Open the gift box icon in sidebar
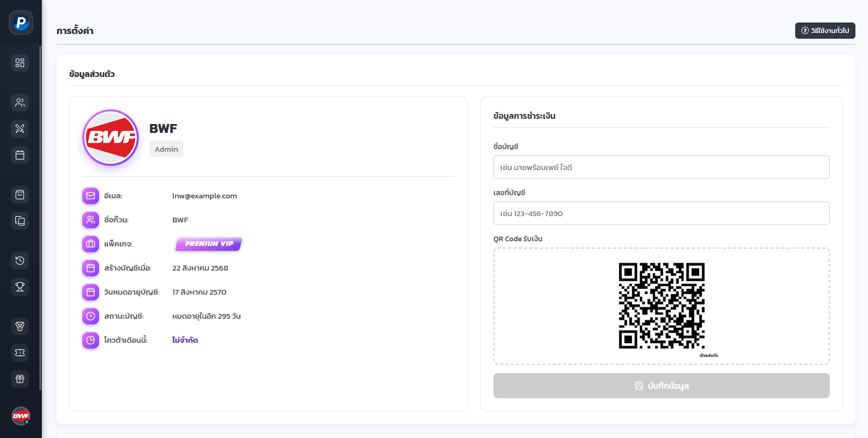This screenshot has width=868, height=438. [20, 379]
